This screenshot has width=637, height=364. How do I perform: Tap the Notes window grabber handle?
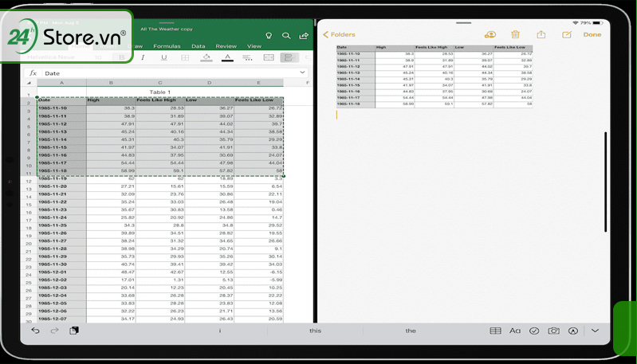click(x=463, y=23)
